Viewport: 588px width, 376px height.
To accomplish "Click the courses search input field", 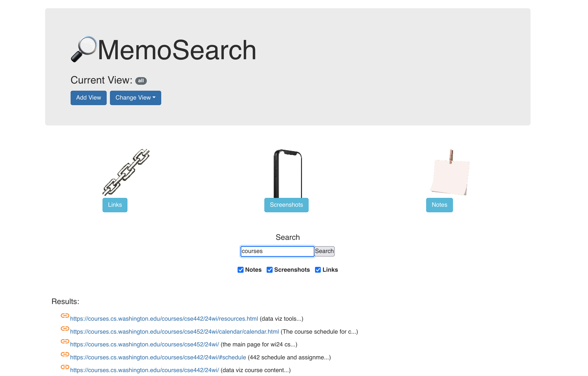I will tap(277, 251).
